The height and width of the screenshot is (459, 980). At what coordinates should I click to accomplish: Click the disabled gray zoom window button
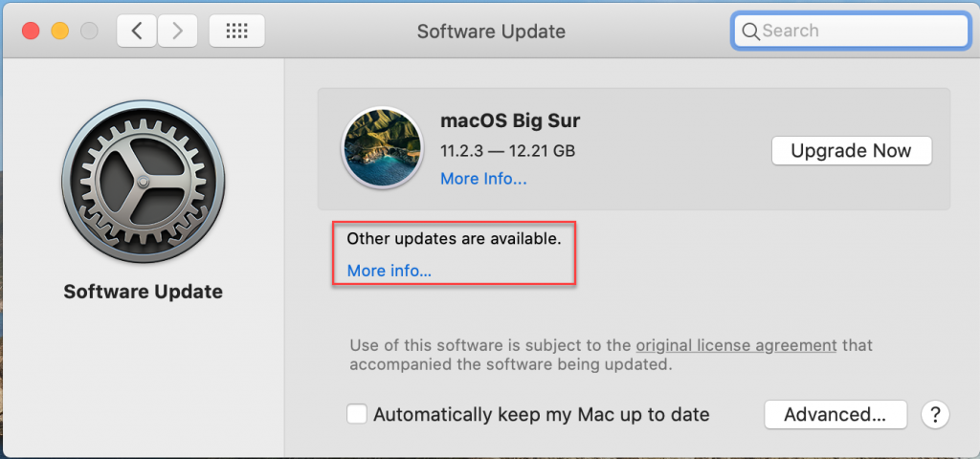click(89, 32)
